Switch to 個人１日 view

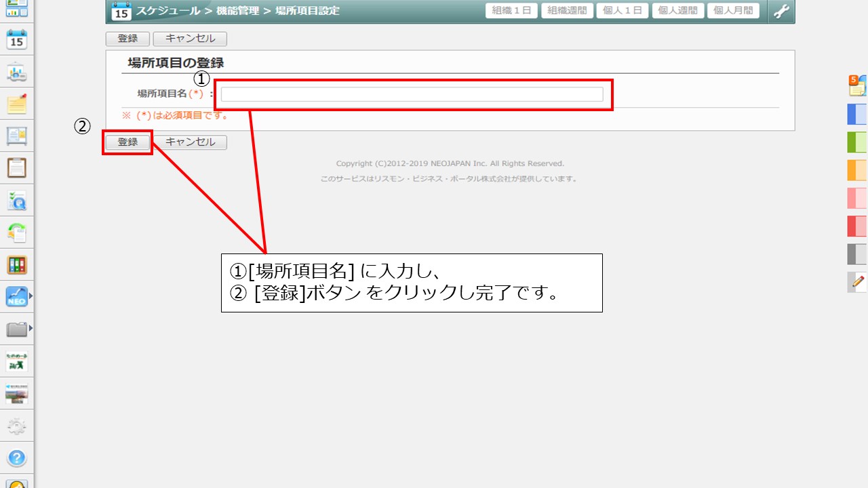click(623, 11)
